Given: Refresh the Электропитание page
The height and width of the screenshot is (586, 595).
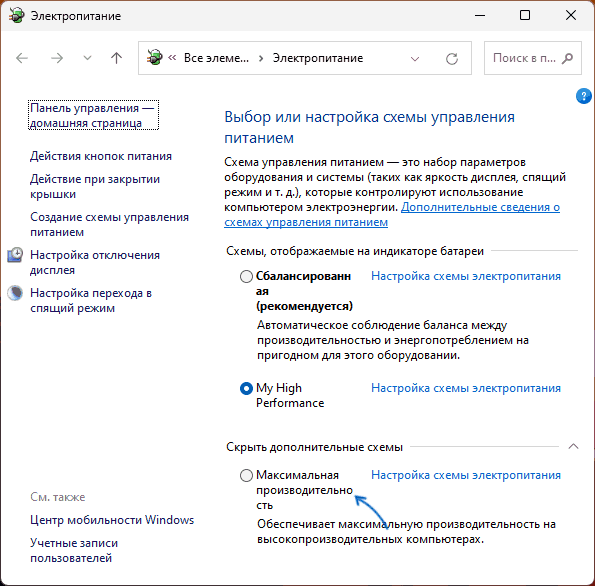Looking at the screenshot, I should click(452, 58).
